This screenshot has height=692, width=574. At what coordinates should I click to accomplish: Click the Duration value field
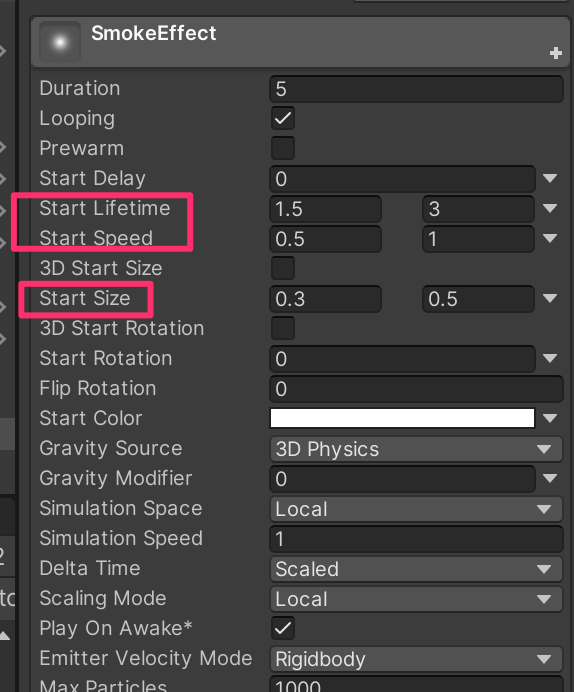point(416,89)
